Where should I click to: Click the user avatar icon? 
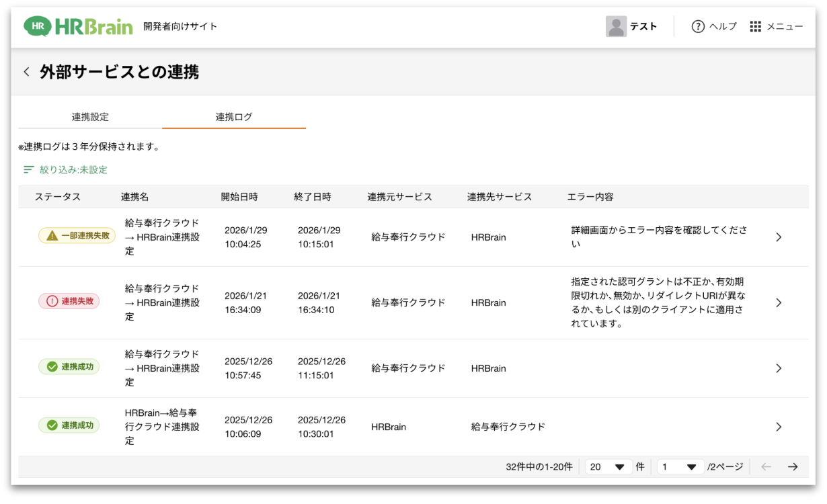[x=616, y=26]
